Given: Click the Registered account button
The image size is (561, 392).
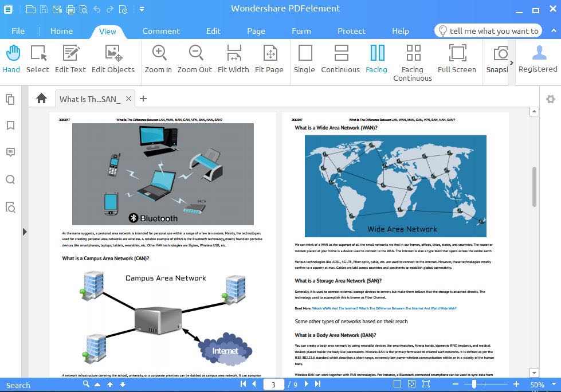Looking at the screenshot, I should pyautogui.click(x=538, y=60).
